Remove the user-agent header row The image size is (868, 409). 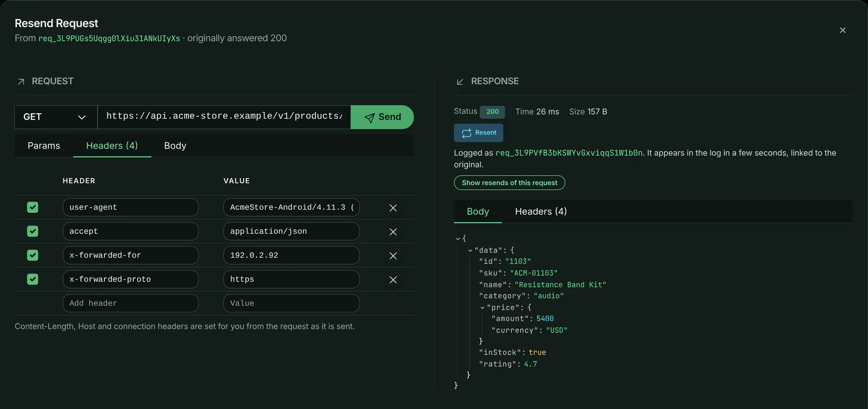(393, 208)
